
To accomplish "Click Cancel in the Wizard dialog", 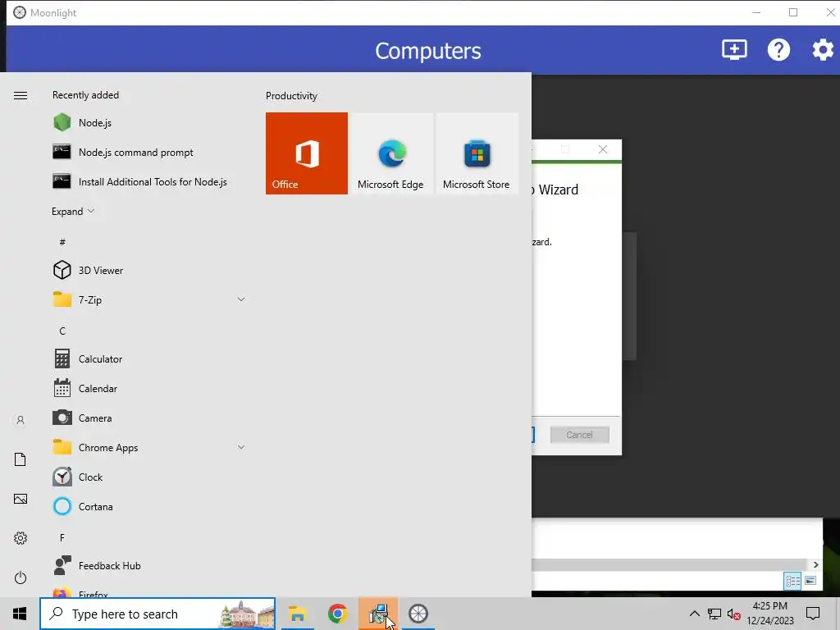I will tap(580, 435).
